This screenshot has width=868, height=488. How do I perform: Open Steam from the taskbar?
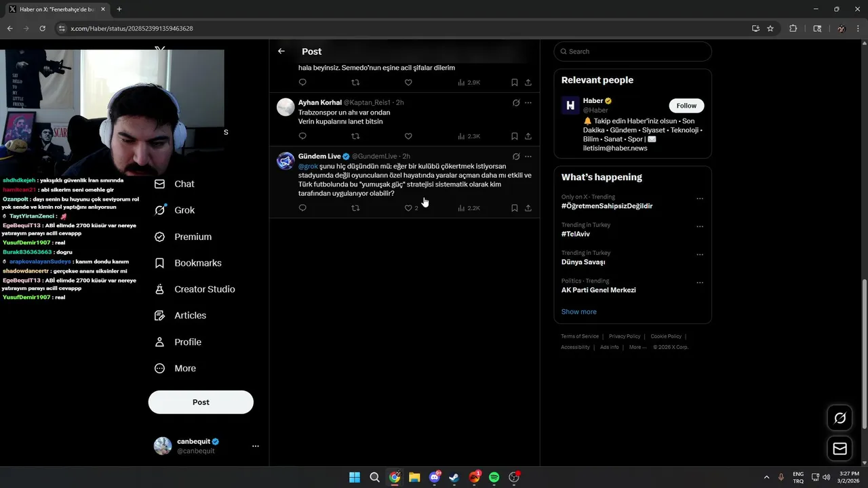(454, 477)
